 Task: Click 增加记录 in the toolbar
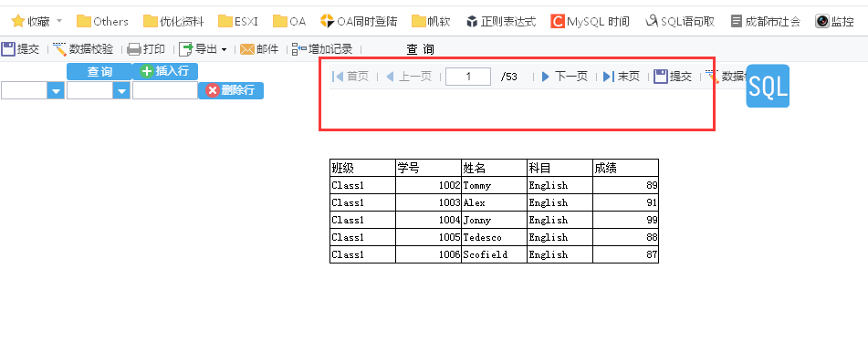[x=322, y=49]
